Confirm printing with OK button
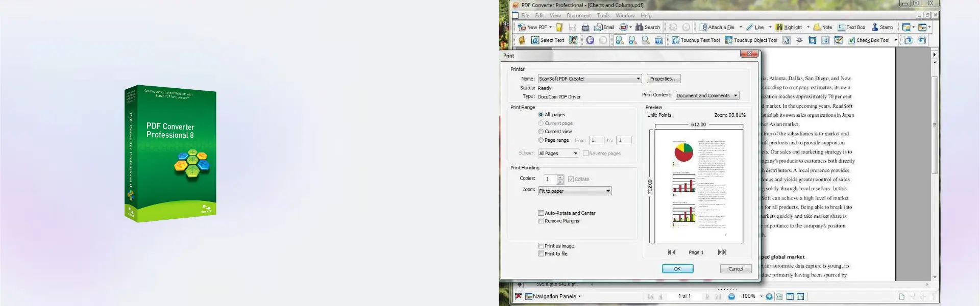 coord(677,269)
